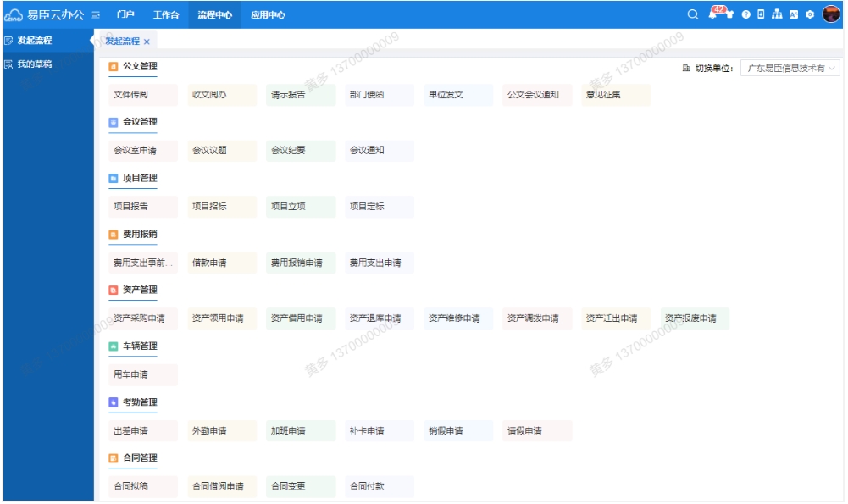Open the search magnifier icon
The width and height of the screenshot is (848, 504).
[692, 14]
